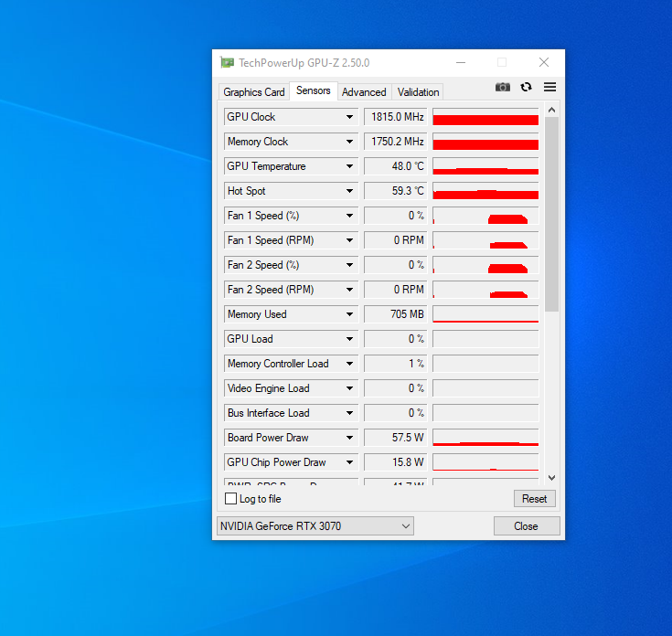
Task: Click the Board Power Draw value 57.5 W
Action: pos(396,438)
